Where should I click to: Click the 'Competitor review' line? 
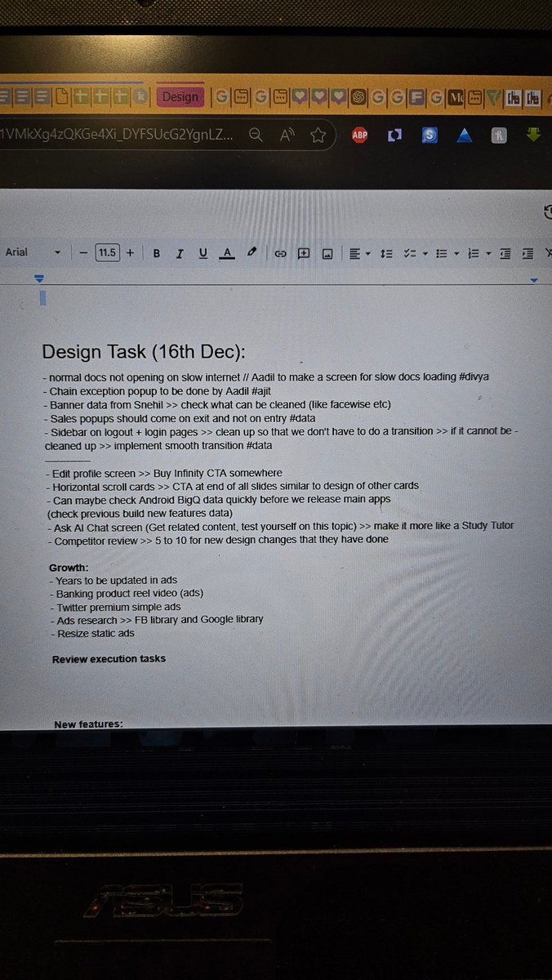(x=218, y=540)
